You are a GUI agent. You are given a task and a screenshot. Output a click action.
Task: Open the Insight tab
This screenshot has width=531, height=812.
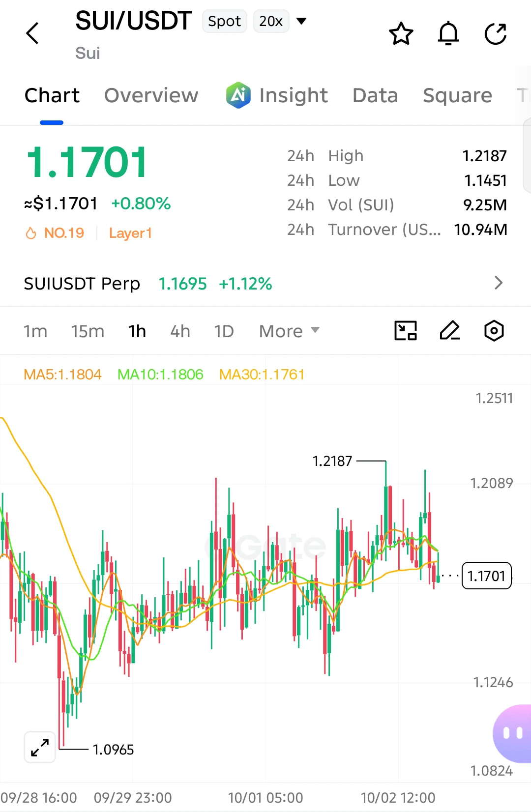point(294,95)
